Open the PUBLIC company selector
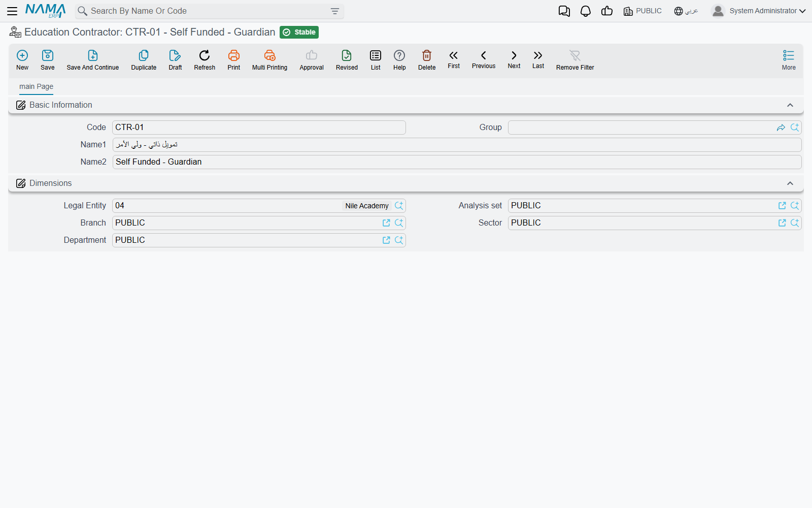This screenshot has height=508, width=812. (642, 11)
